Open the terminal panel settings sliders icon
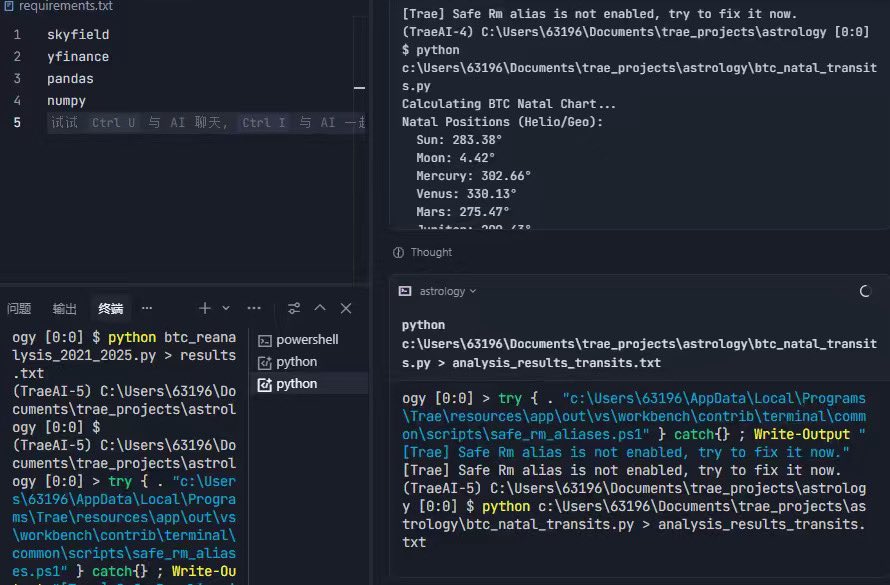890x585 pixels. tap(294, 308)
